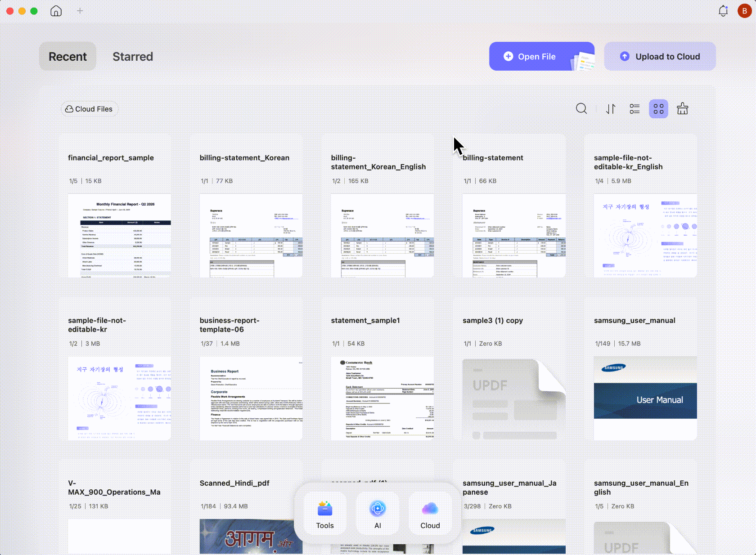Open samsung_user_manual_English placeholder thumbnail
The image size is (756, 555).
pyautogui.click(x=645, y=537)
